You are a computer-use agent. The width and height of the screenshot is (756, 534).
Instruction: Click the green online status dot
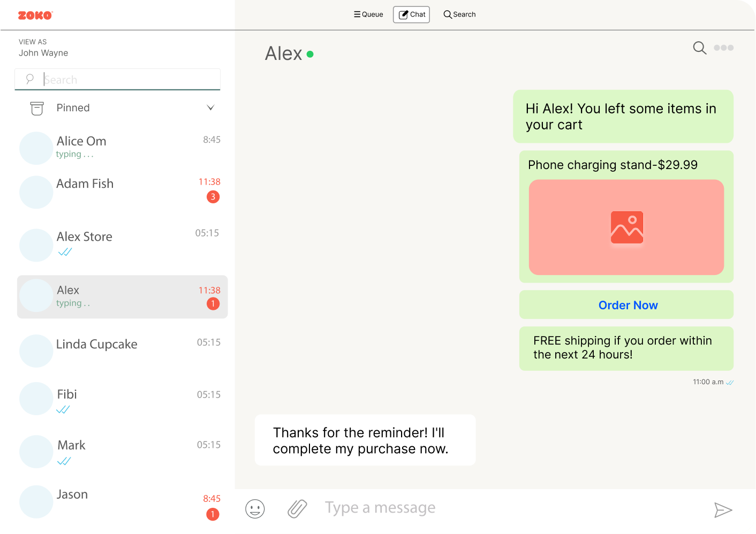click(x=310, y=54)
